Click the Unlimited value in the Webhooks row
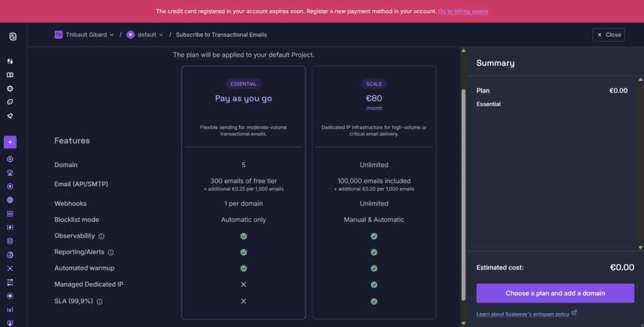This screenshot has height=327, width=644. click(374, 204)
